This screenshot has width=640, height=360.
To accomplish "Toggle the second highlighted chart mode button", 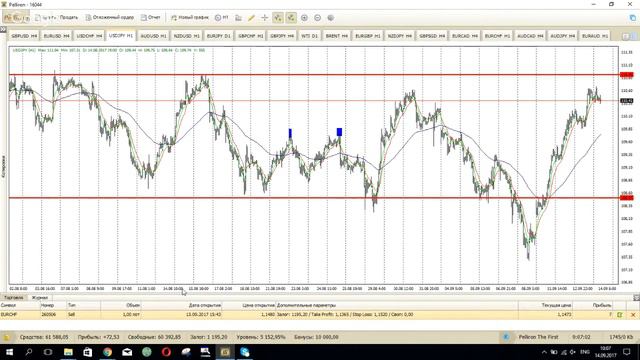I will point(291,18).
